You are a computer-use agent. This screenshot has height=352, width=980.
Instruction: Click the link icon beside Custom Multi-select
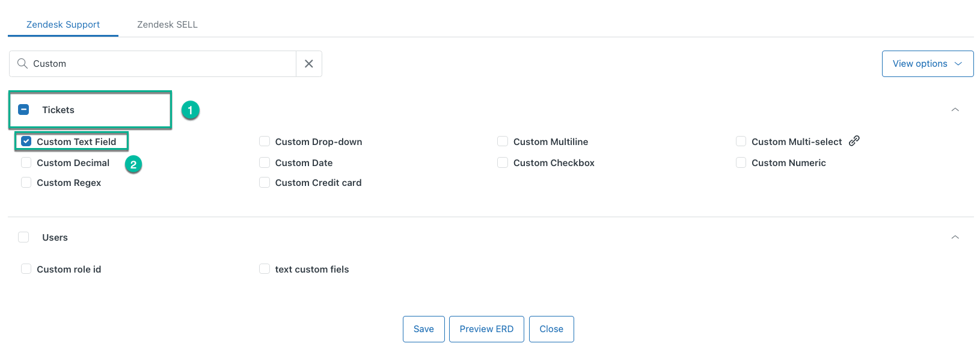(854, 141)
